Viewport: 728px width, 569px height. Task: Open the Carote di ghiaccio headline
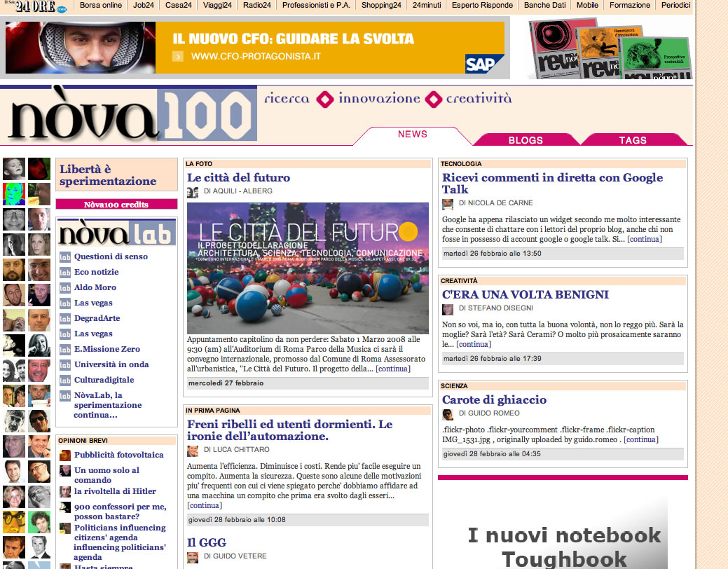point(494,400)
